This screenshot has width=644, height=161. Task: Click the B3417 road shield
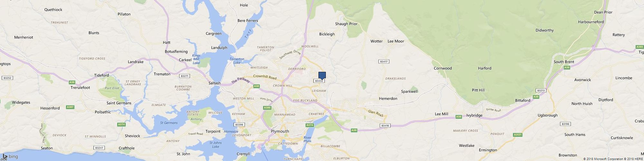[x=384, y=61]
